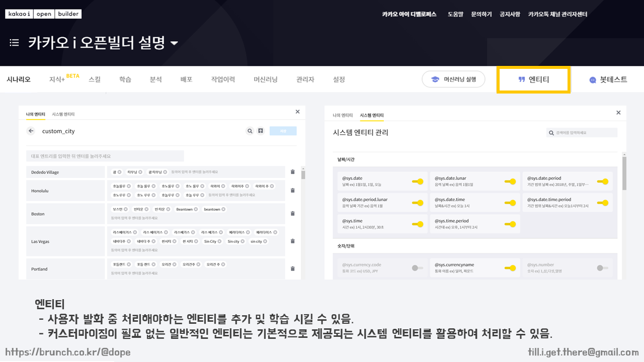
Task: Enable the @sys.currency.code switch
Action: click(x=418, y=268)
